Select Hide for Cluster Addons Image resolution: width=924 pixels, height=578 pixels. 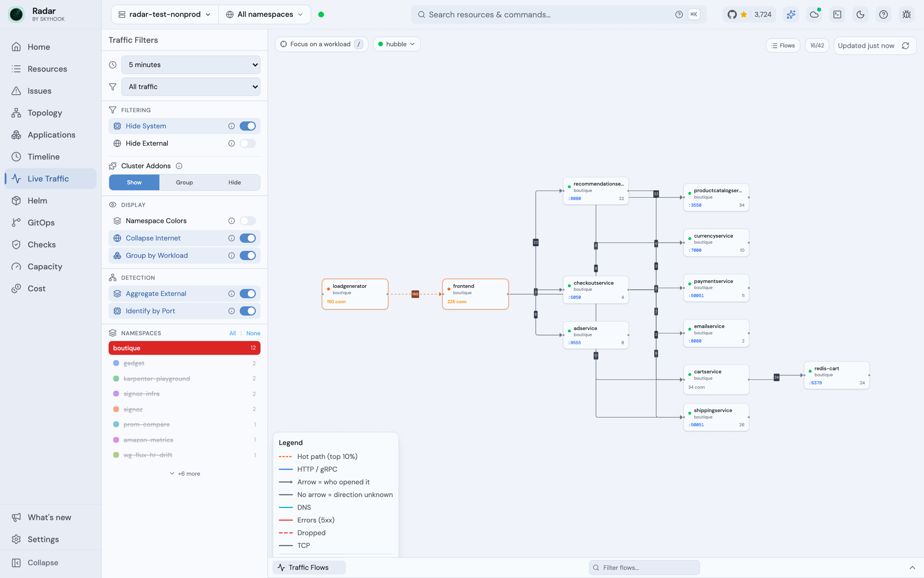coord(234,182)
